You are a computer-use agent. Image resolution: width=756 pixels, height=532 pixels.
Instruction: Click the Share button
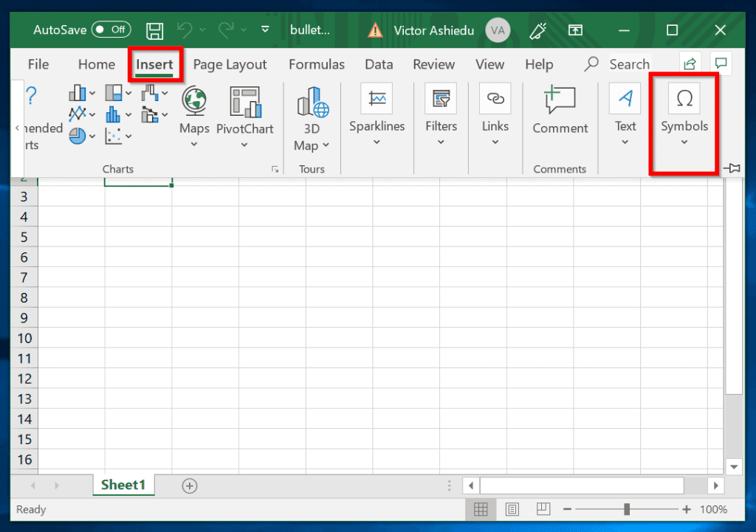pyautogui.click(x=690, y=64)
